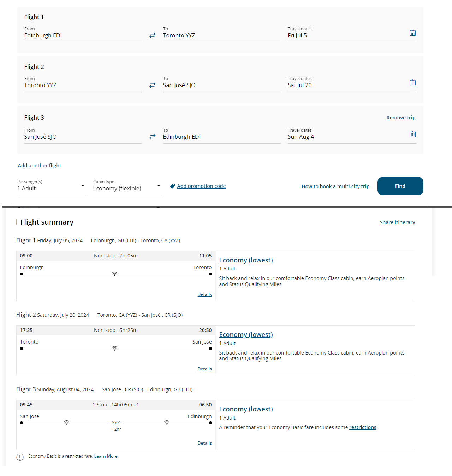Click Flight 1 From field Edinburgh EDI
The width and height of the screenshot is (452, 476).
83,36
